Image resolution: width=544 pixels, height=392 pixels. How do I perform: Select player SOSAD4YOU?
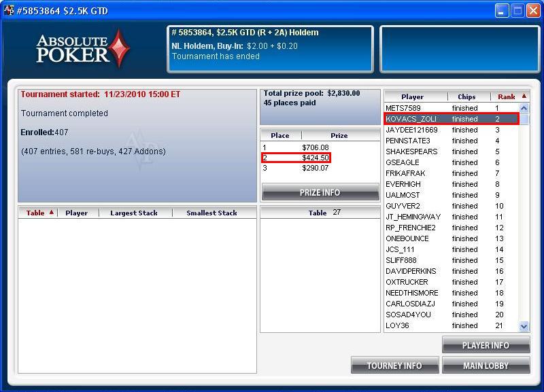452,315
